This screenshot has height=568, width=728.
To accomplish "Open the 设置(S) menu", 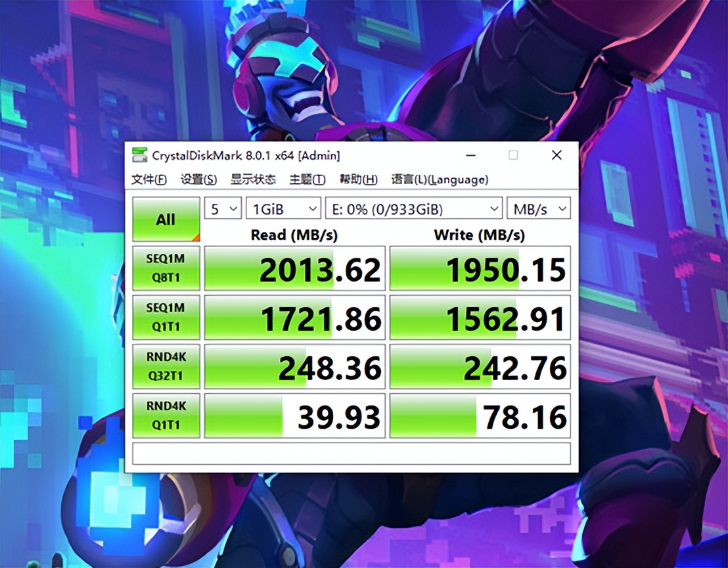I will (198, 179).
